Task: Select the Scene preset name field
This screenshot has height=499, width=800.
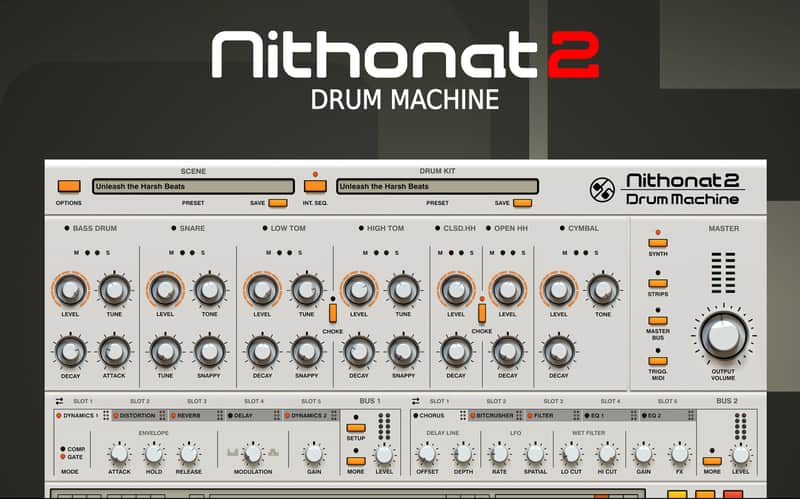Action: [193, 186]
